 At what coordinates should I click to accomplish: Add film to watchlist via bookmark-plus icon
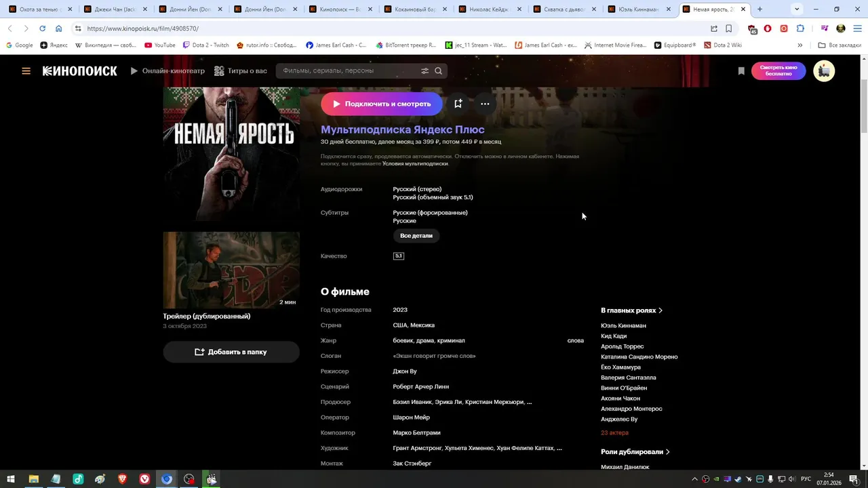[x=458, y=104]
